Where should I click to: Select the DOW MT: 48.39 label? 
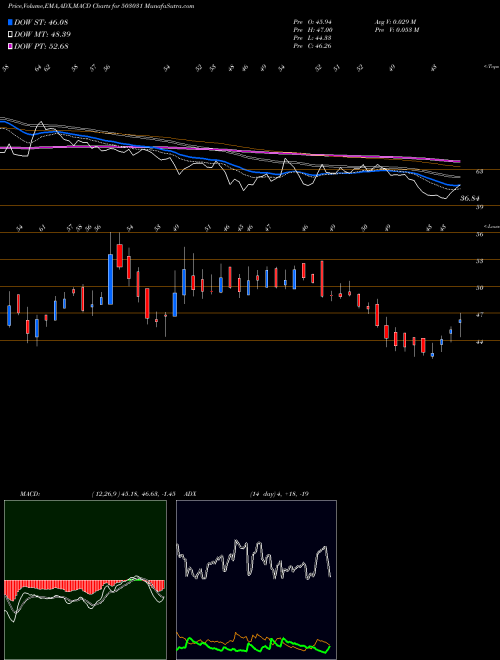point(42,34)
